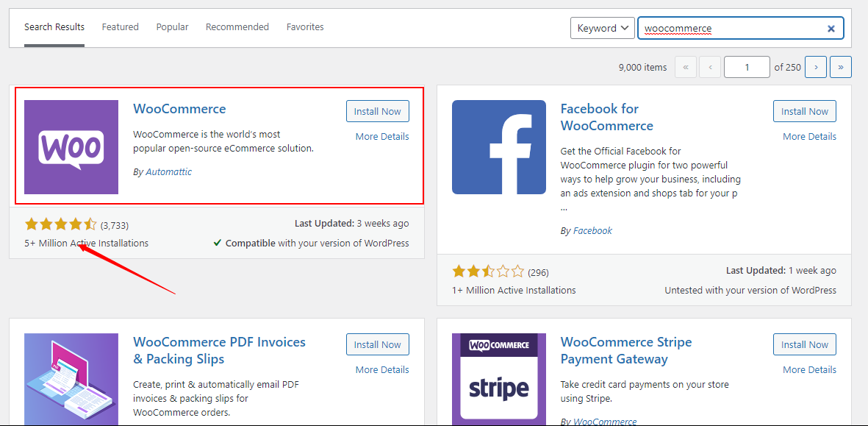Image resolution: width=868 pixels, height=426 pixels.
Task: Install Now for Stripe Payment Gateway
Action: click(805, 344)
